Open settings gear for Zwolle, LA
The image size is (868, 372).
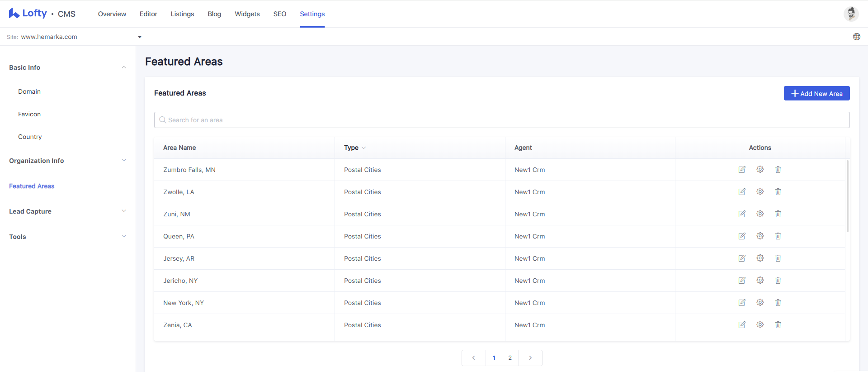click(x=760, y=191)
